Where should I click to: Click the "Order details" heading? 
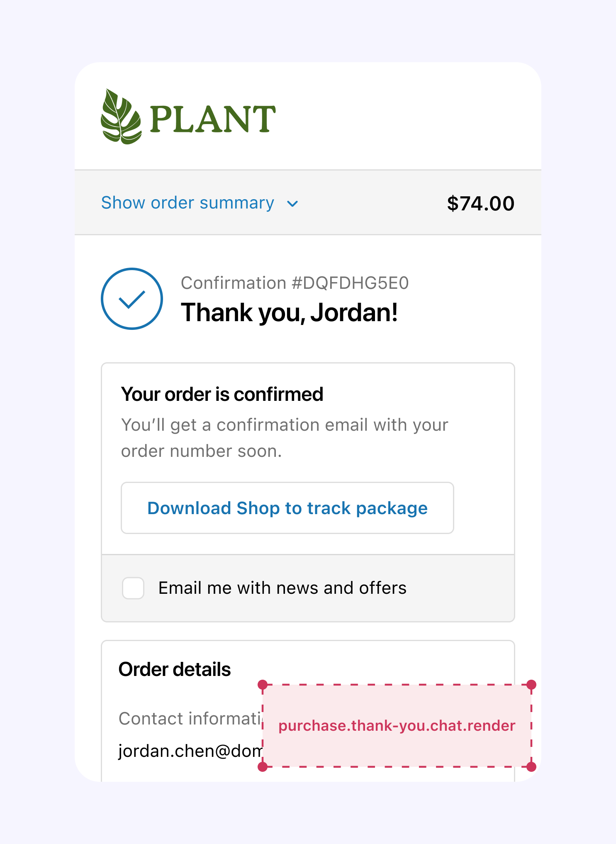click(175, 669)
